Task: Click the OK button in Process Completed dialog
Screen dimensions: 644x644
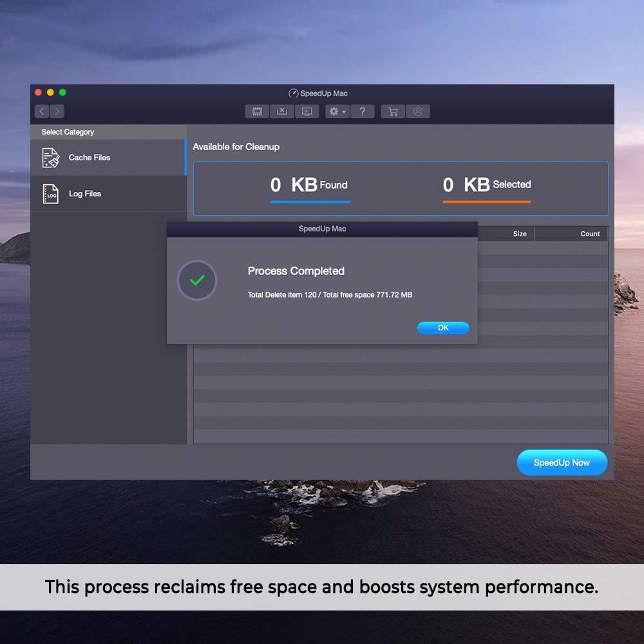Action: click(443, 328)
